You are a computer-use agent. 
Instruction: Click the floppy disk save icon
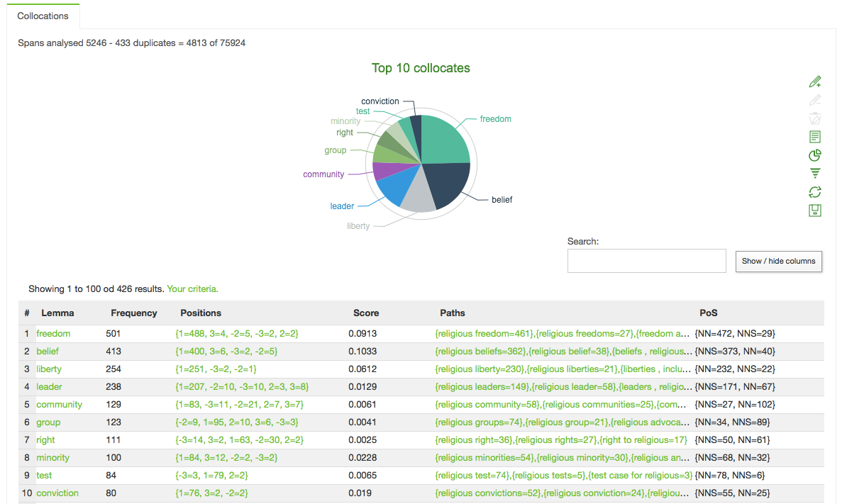815,211
